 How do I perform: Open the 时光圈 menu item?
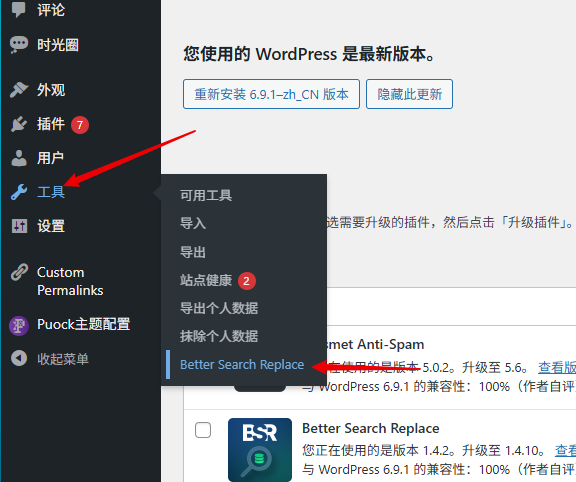pos(58,45)
